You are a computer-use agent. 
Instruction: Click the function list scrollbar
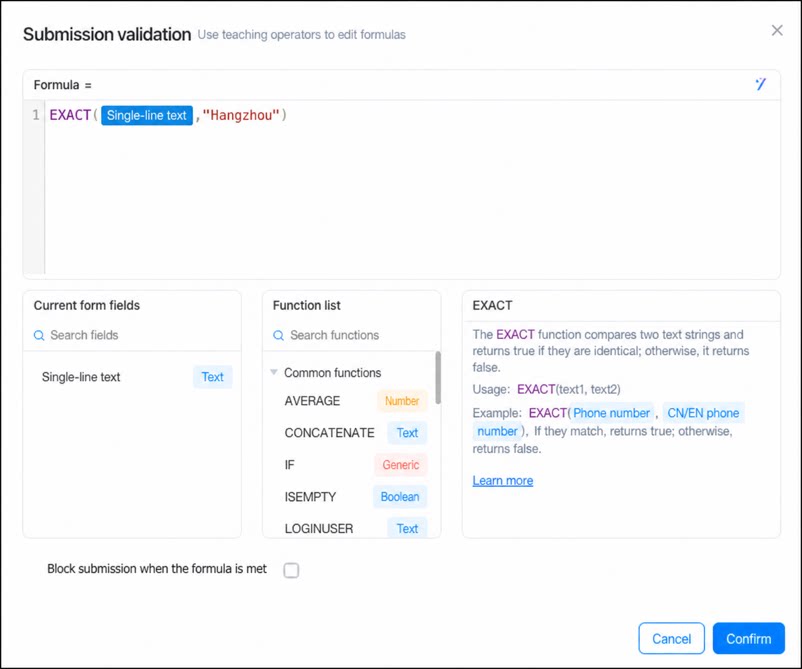(x=438, y=377)
